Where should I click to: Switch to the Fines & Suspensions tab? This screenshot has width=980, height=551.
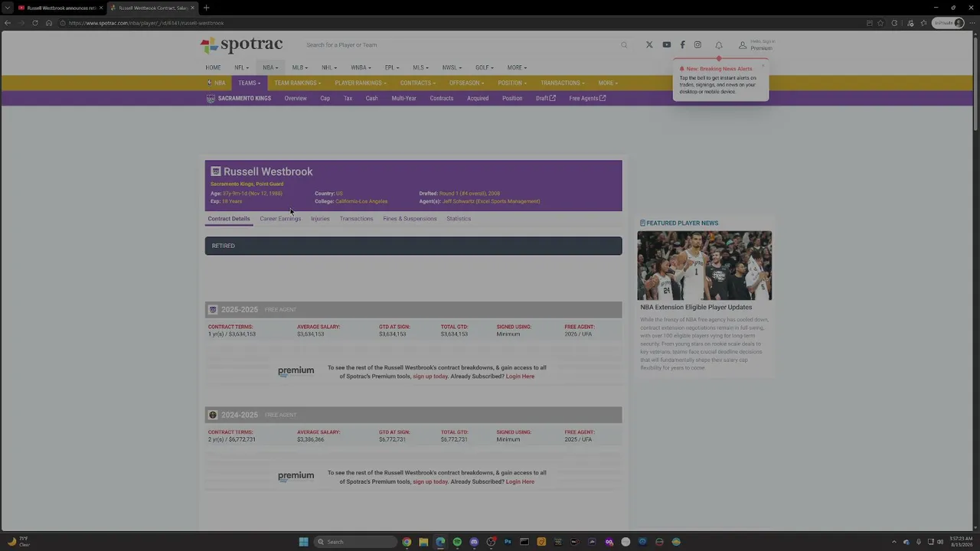(410, 219)
